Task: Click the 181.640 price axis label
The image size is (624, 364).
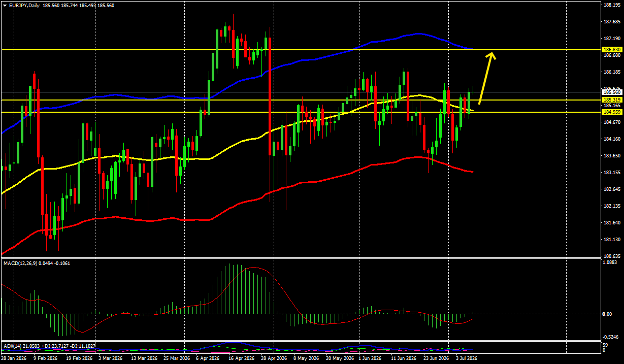Action: click(x=612, y=223)
